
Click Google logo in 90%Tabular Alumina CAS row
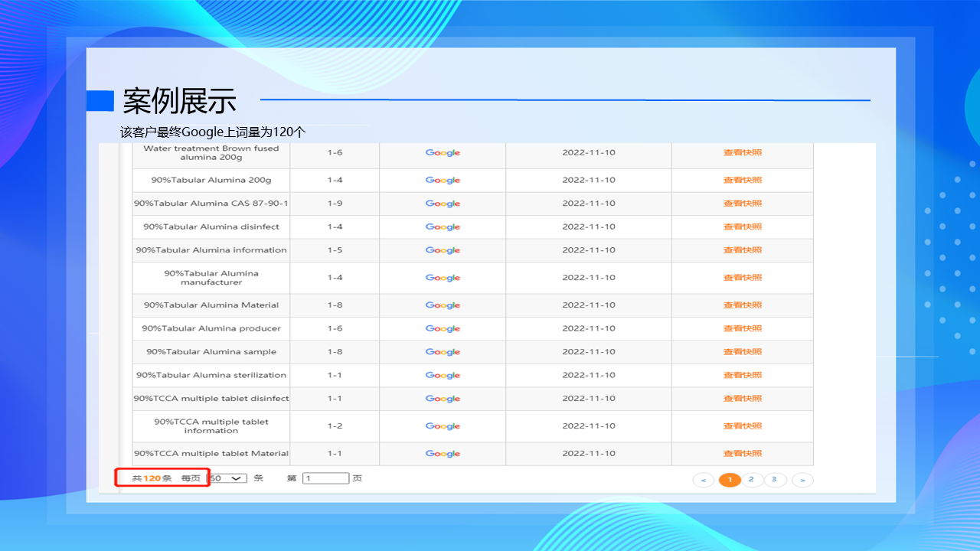443,204
